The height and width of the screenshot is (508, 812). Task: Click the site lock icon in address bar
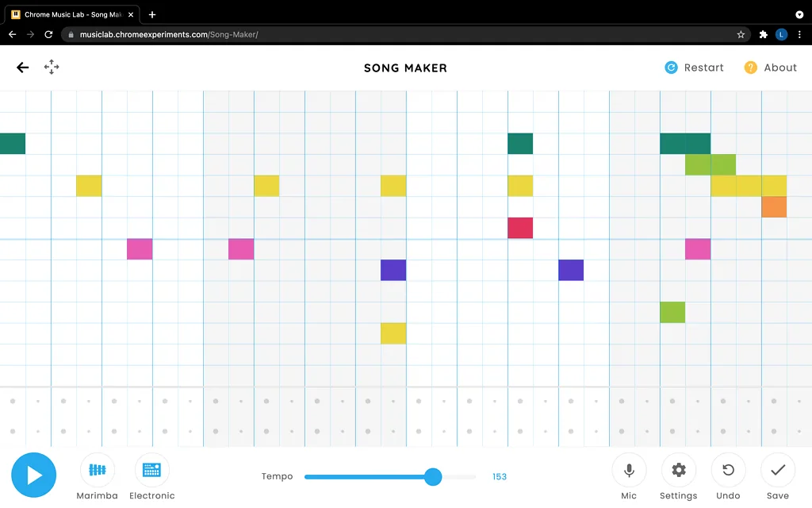(71, 35)
